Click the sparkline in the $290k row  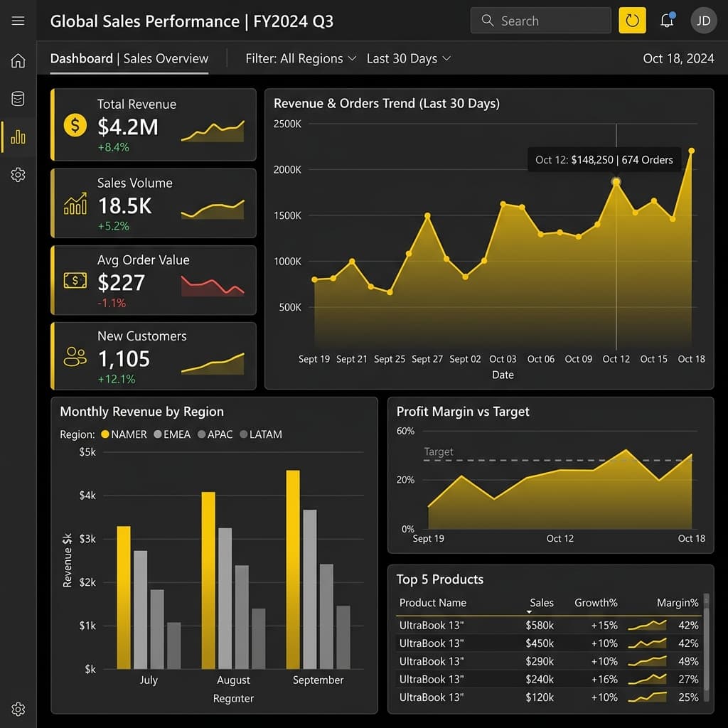pos(647,661)
